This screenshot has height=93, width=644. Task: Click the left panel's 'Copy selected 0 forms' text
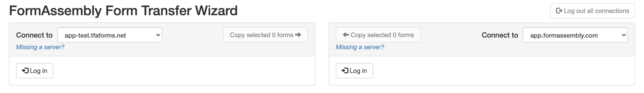click(261, 35)
